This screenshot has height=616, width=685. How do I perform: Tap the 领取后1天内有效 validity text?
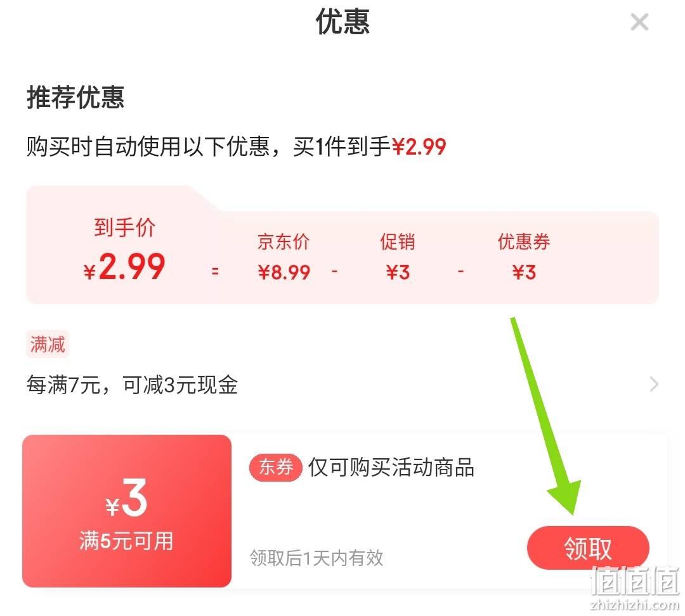316,558
